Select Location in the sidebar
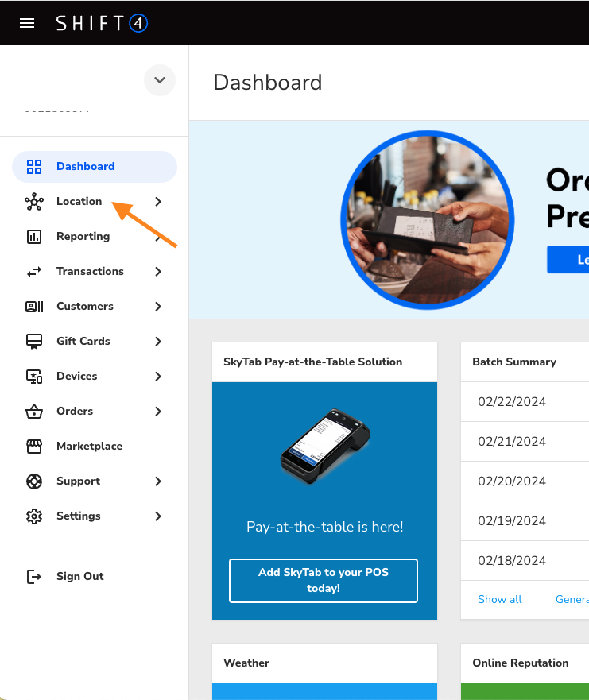This screenshot has width=589, height=700. [x=79, y=201]
